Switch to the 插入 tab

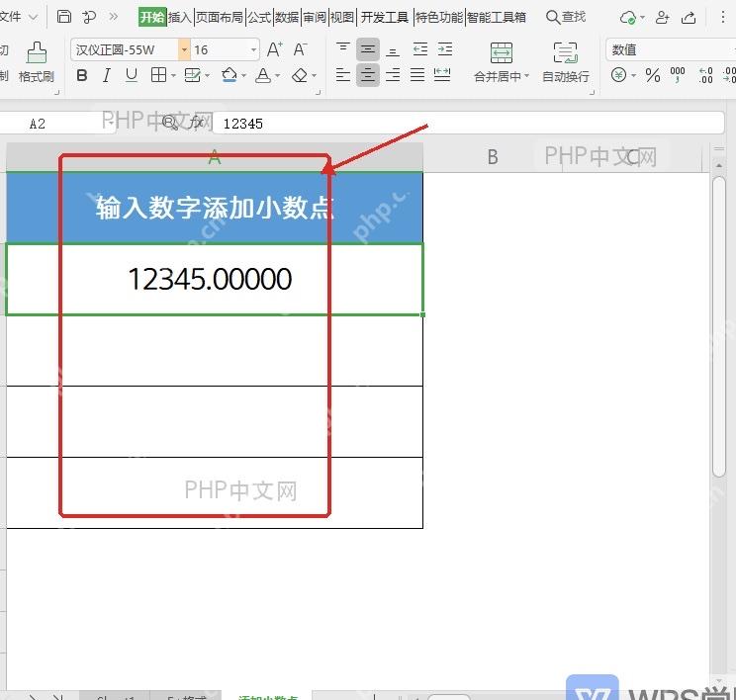(180, 18)
